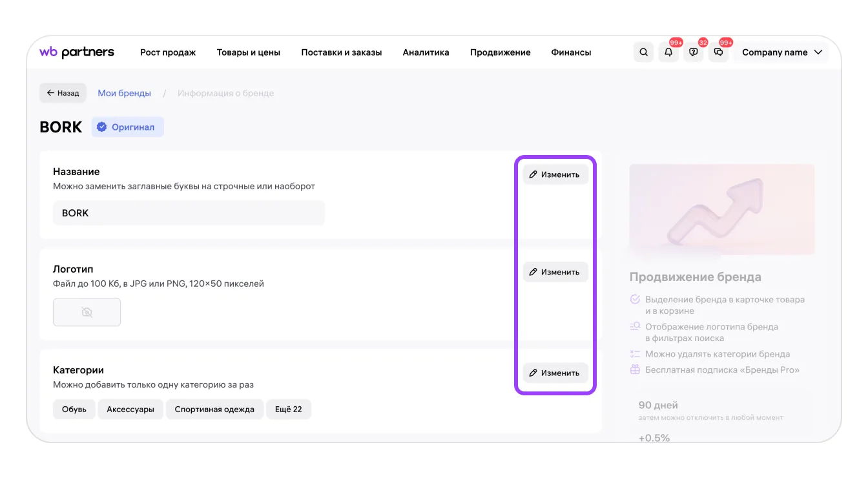Click the Можно заменить заглавные буквы hint

pyautogui.click(x=184, y=186)
